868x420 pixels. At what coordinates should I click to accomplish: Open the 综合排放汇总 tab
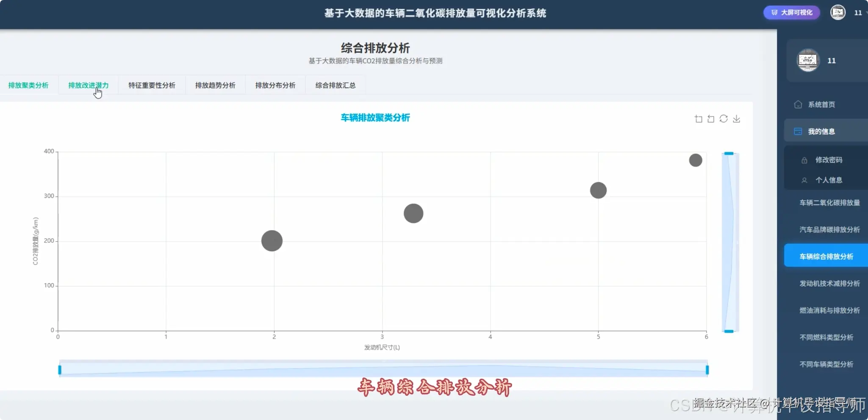[334, 85]
